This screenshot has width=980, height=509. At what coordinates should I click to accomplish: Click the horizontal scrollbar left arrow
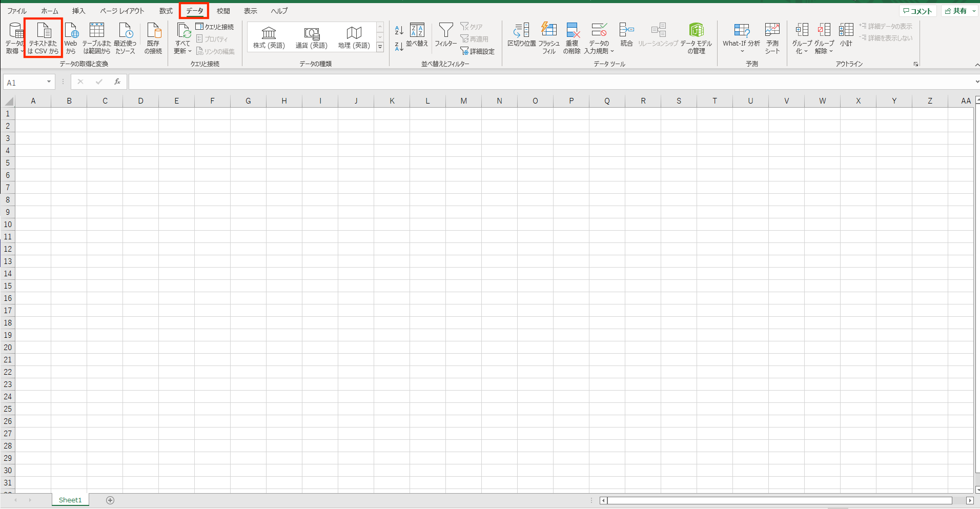[x=603, y=500]
